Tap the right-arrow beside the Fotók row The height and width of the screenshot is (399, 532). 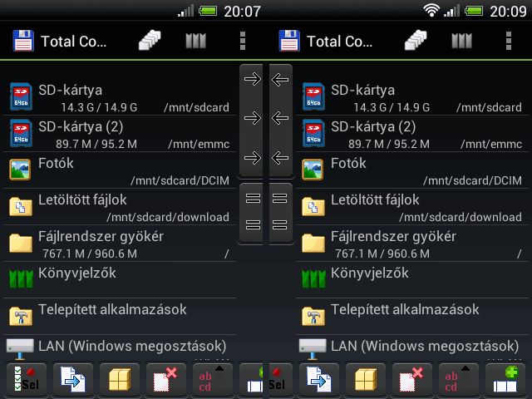tap(253, 158)
